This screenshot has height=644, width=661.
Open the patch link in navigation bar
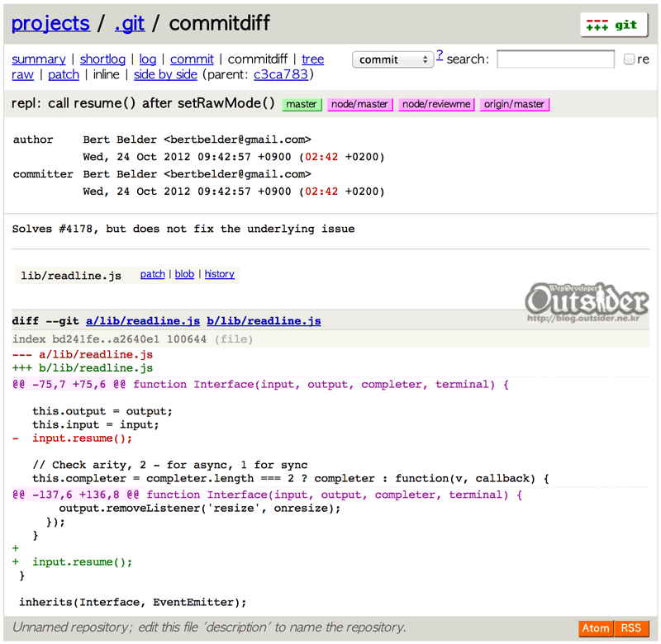point(64,74)
